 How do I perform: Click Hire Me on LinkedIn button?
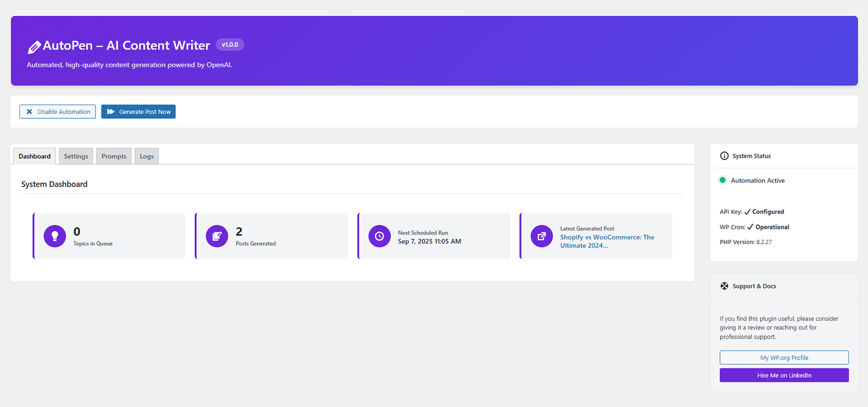(784, 375)
